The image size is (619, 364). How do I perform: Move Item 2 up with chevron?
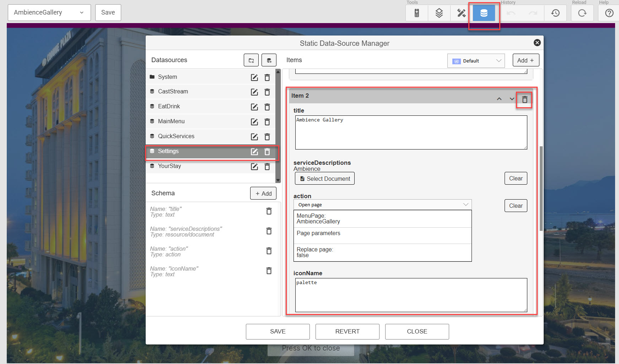(499, 99)
